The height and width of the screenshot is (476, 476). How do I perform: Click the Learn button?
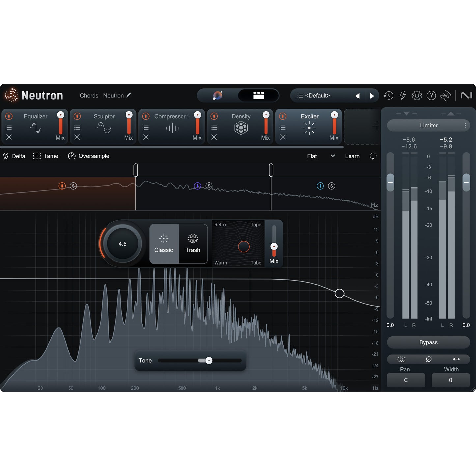point(352,156)
